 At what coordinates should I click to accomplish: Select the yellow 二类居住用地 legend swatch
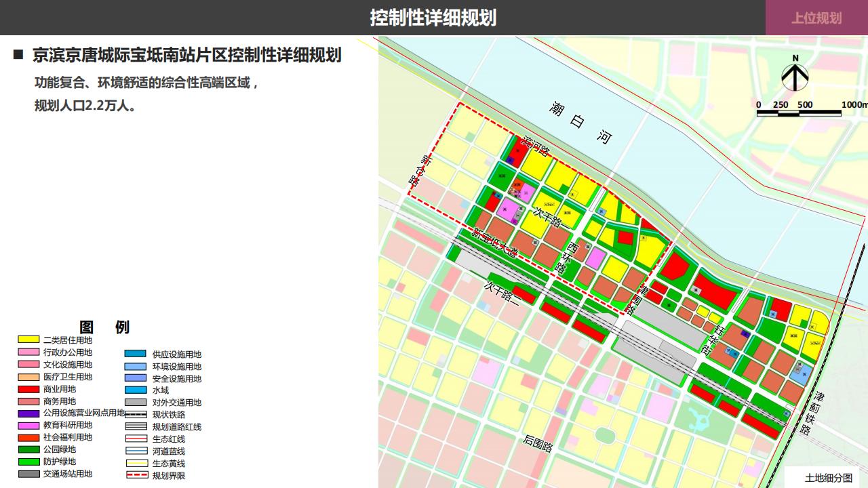pyautogui.click(x=28, y=340)
